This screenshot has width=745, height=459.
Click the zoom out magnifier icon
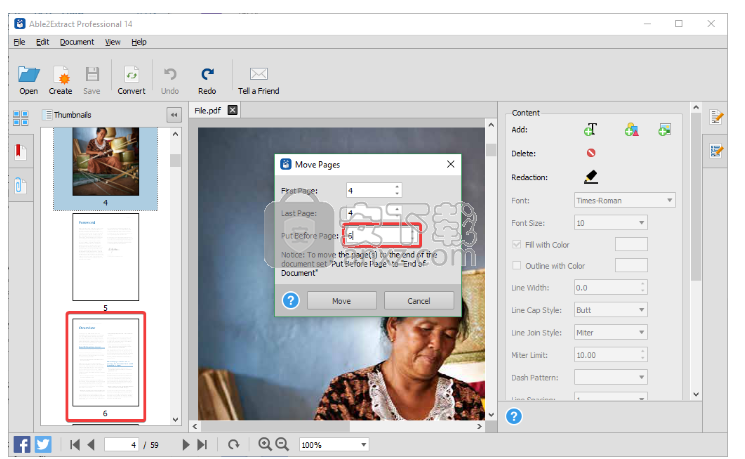click(282, 444)
